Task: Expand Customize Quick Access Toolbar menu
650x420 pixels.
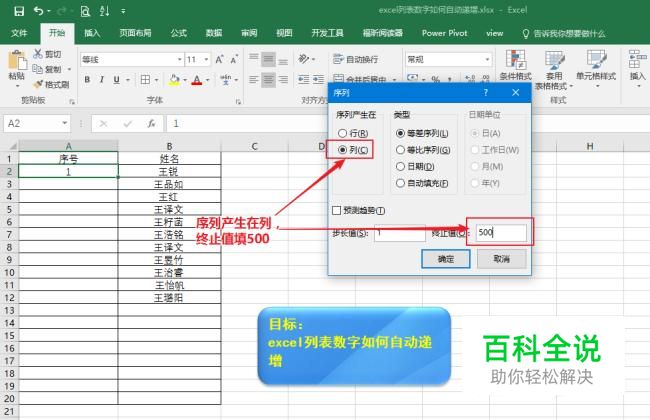Action: coord(123,12)
